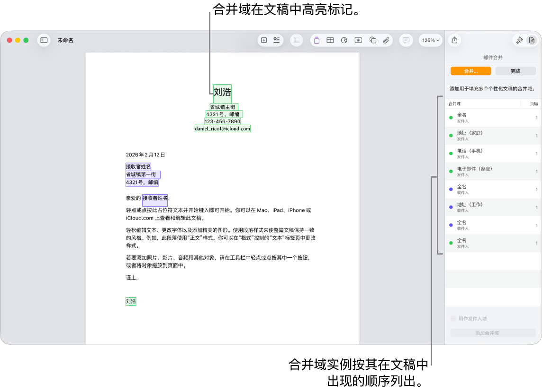The width and height of the screenshot is (543, 392).
Task: Select 全名 收件人 row above 地址（工作）
Action: coord(493,190)
